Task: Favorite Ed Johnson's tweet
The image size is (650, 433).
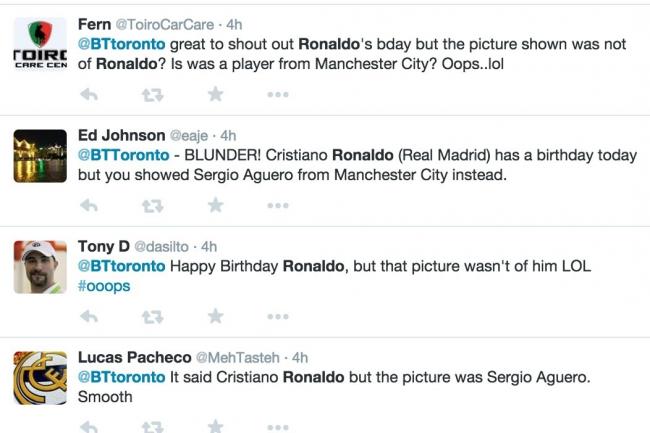Action: (x=215, y=205)
